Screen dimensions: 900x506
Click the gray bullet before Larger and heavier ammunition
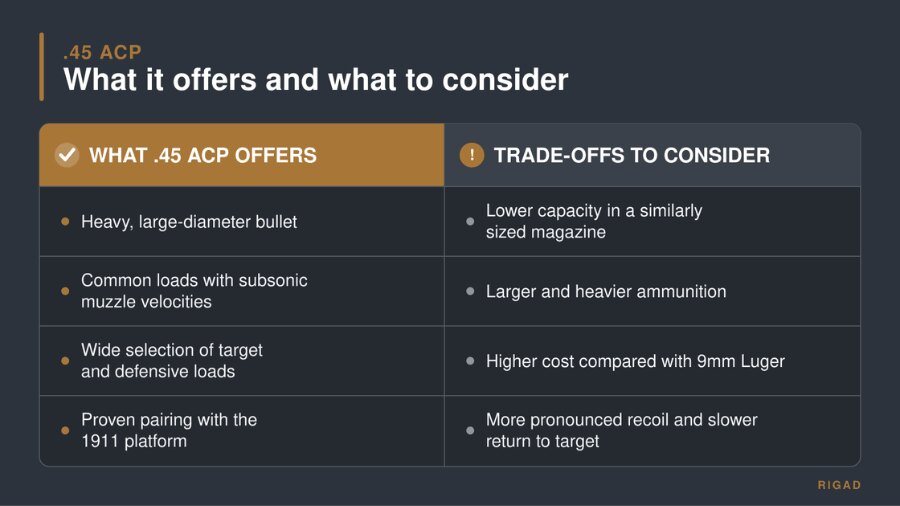[470, 291]
